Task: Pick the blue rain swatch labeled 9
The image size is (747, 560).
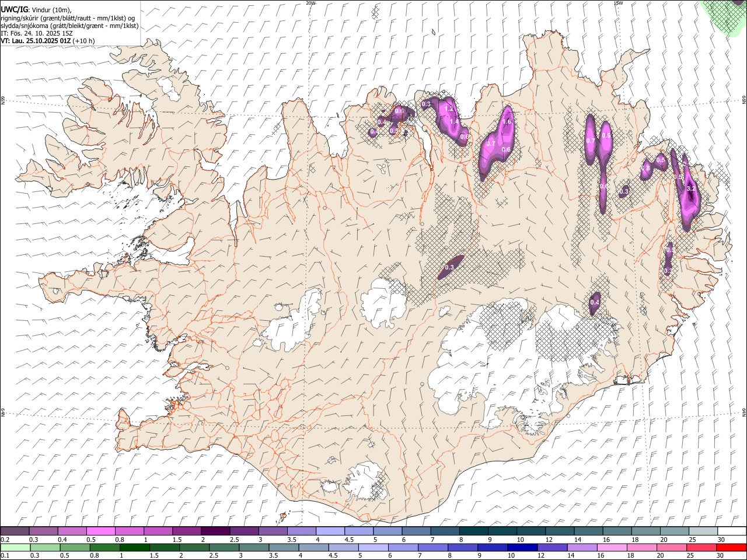Action: pyautogui.click(x=492, y=547)
